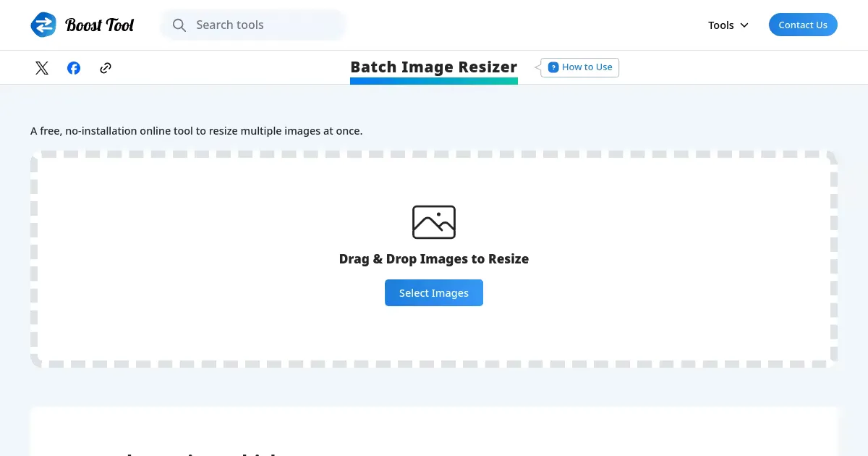Share the page on Facebook
Image resolution: width=868 pixels, height=456 pixels.
(x=74, y=68)
